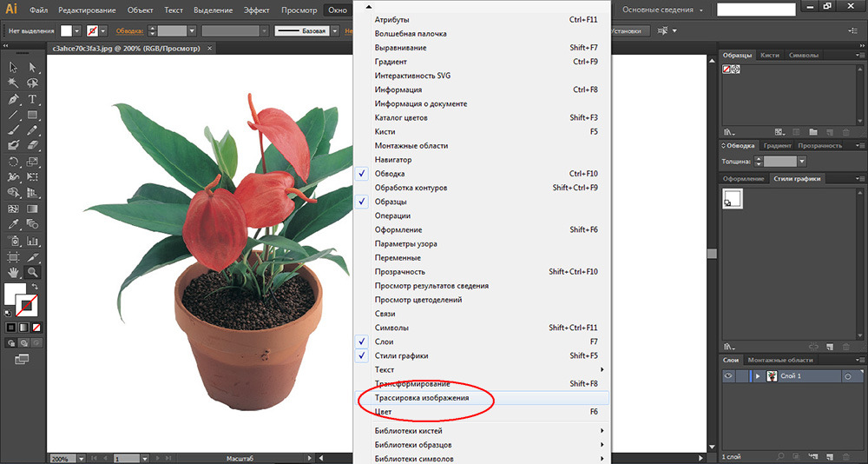Uncheck Обводка in the Окно menu
Image resolution: width=868 pixels, height=464 pixels.
[390, 174]
